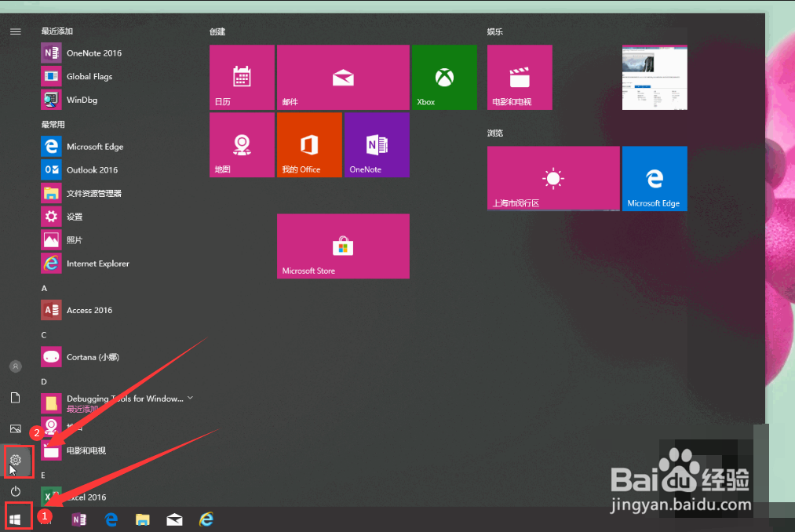
Task: Open the hamburger menu at top of Start
Action: [x=16, y=31]
